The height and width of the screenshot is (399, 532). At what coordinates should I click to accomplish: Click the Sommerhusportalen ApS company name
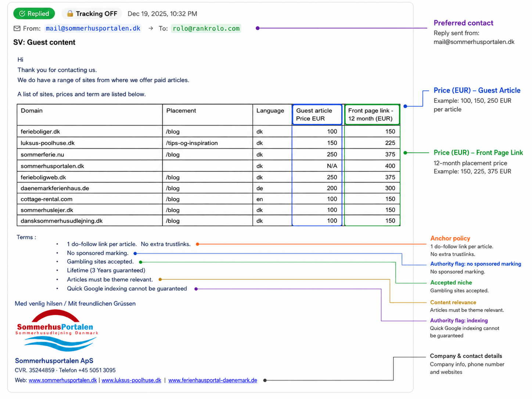54,361
